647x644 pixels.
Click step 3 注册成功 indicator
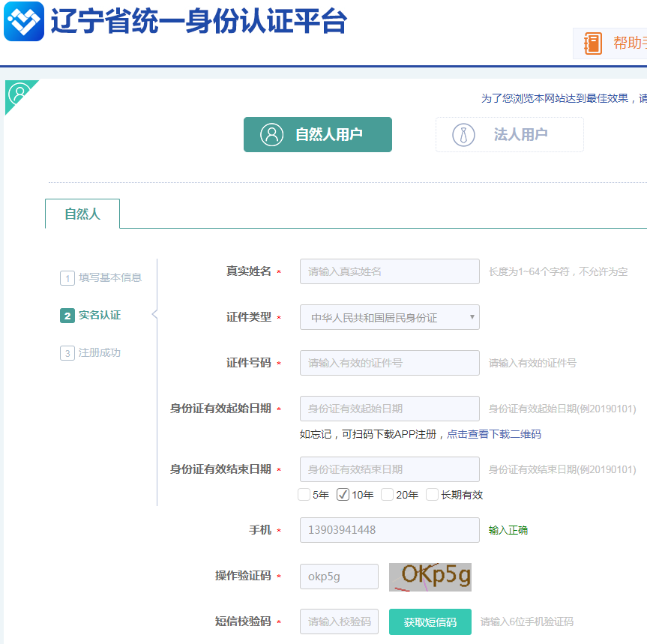click(x=92, y=354)
